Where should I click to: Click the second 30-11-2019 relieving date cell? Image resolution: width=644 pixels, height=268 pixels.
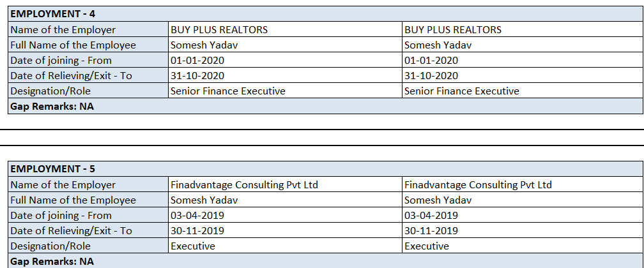431,230
